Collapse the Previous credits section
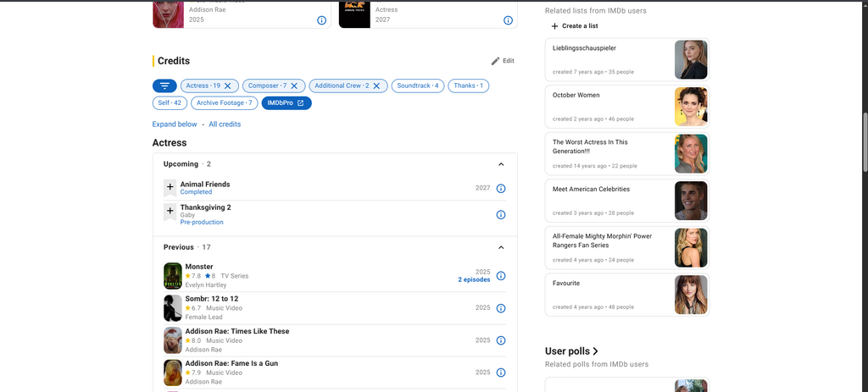Viewport: 868px width, 392px height. coord(501,247)
